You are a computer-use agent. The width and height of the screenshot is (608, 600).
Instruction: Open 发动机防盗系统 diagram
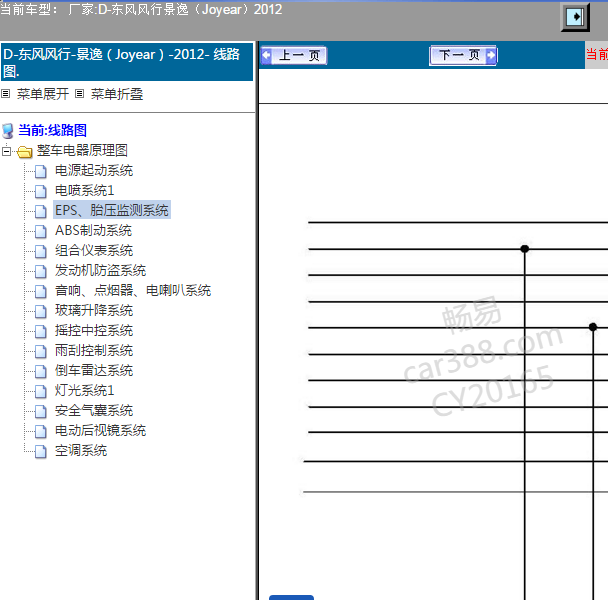[x=100, y=270]
